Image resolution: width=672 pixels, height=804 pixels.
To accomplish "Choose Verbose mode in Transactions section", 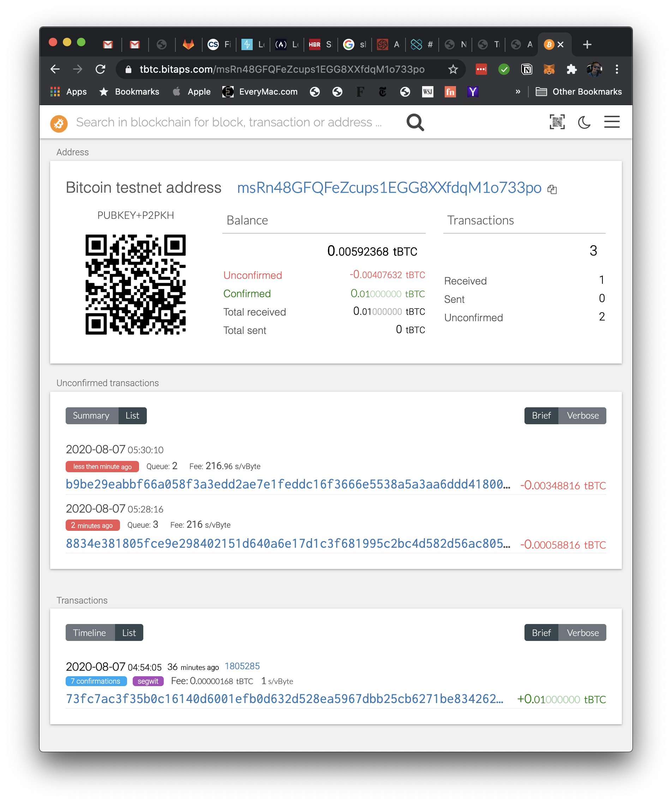I will click(x=582, y=633).
